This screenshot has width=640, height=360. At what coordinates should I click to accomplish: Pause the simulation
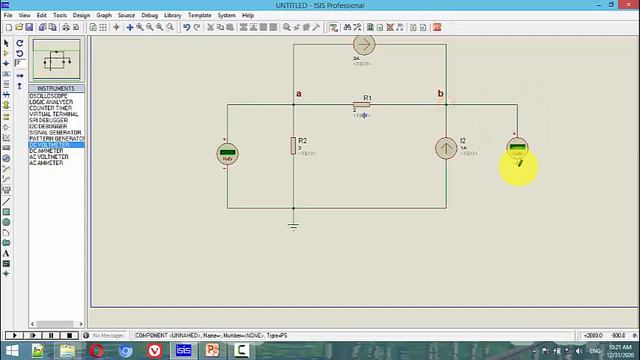click(51, 336)
